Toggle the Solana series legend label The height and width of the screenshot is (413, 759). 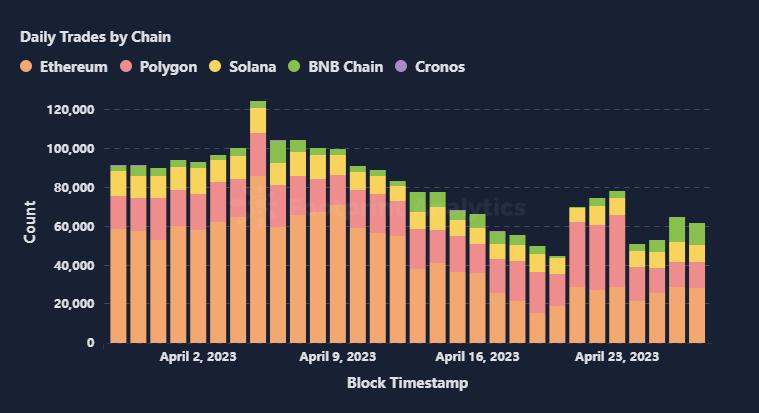pyautogui.click(x=253, y=67)
